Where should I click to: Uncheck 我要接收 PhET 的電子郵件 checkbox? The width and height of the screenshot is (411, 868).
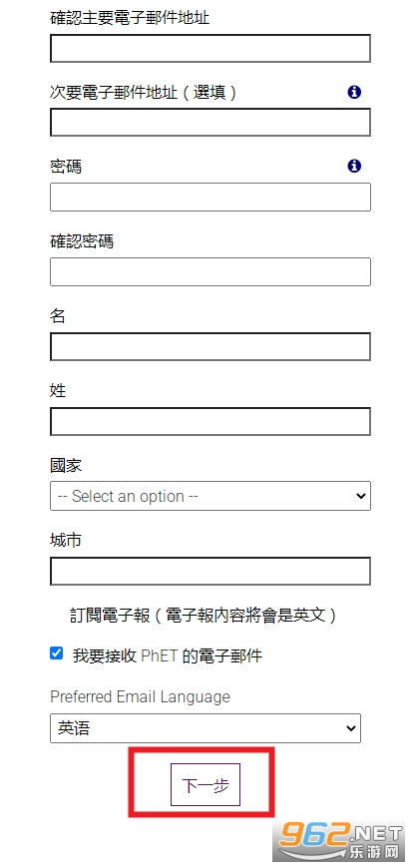(x=56, y=653)
